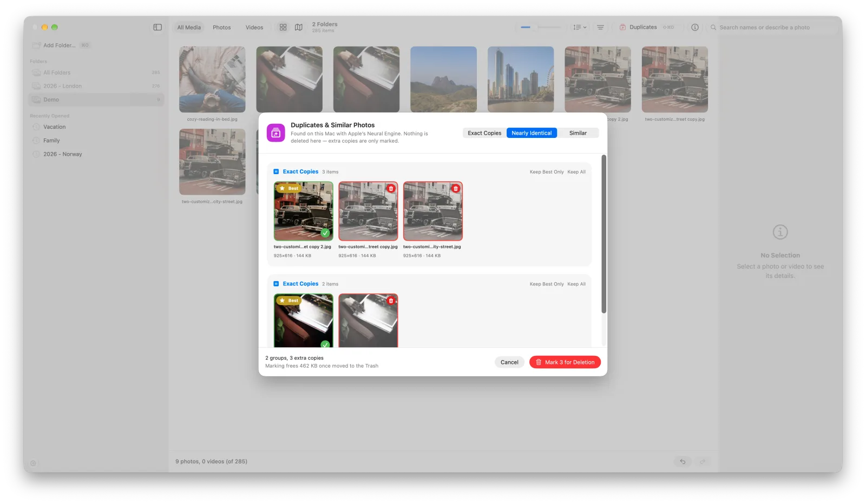Click Mark 3 for Deletion button

click(565, 362)
